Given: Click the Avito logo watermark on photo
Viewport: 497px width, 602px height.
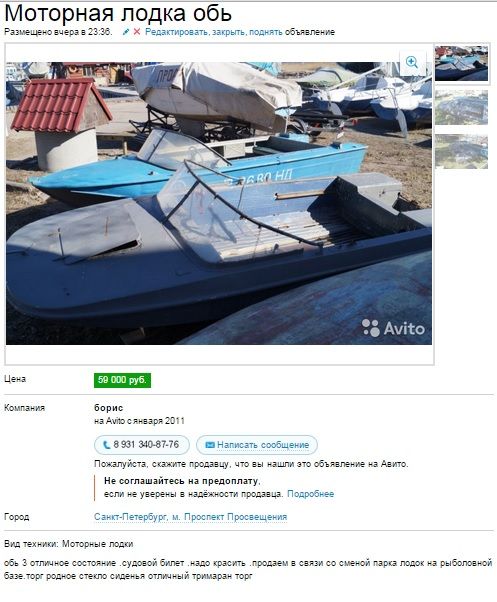Looking at the screenshot, I should click(393, 328).
